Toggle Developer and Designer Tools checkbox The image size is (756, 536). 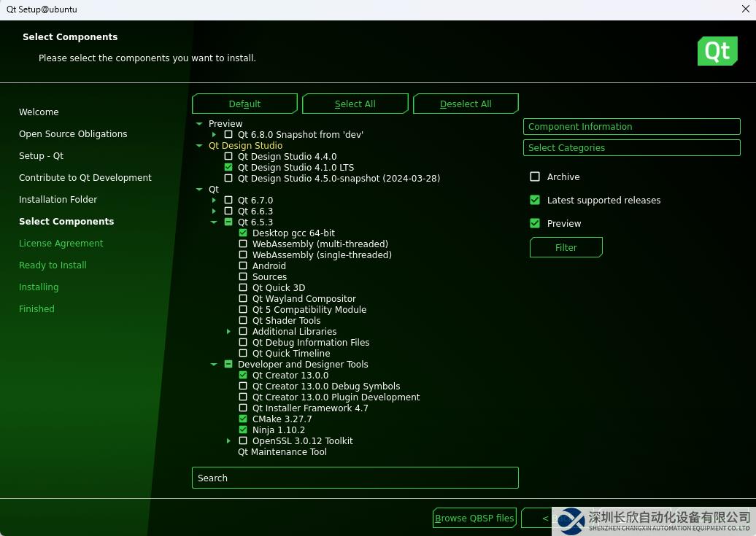pos(228,364)
